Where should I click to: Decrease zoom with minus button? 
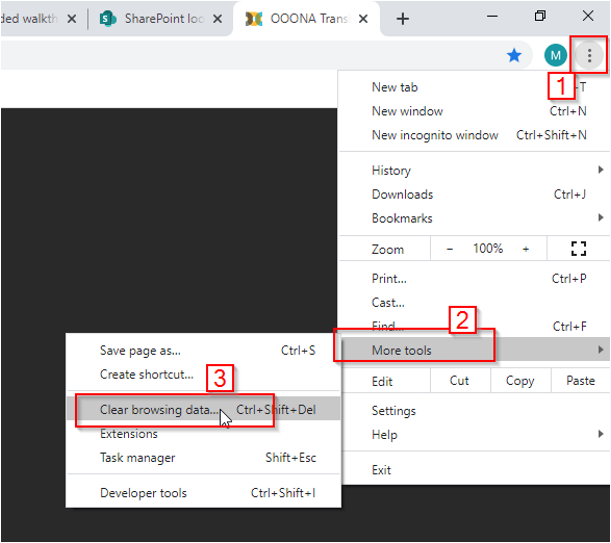450,248
